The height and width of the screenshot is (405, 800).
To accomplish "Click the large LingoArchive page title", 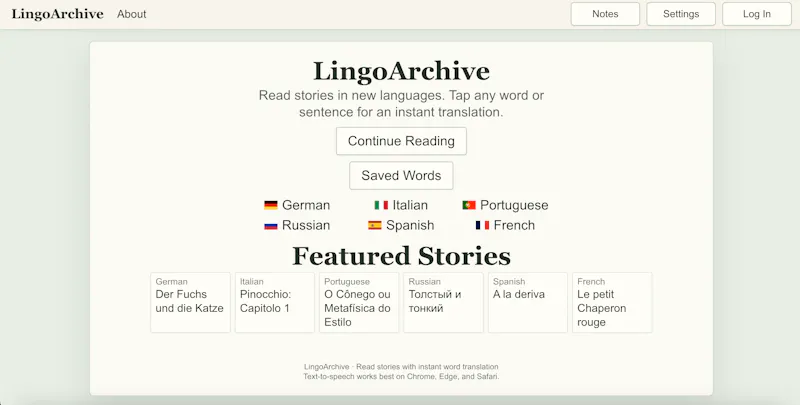I will 402,71.
